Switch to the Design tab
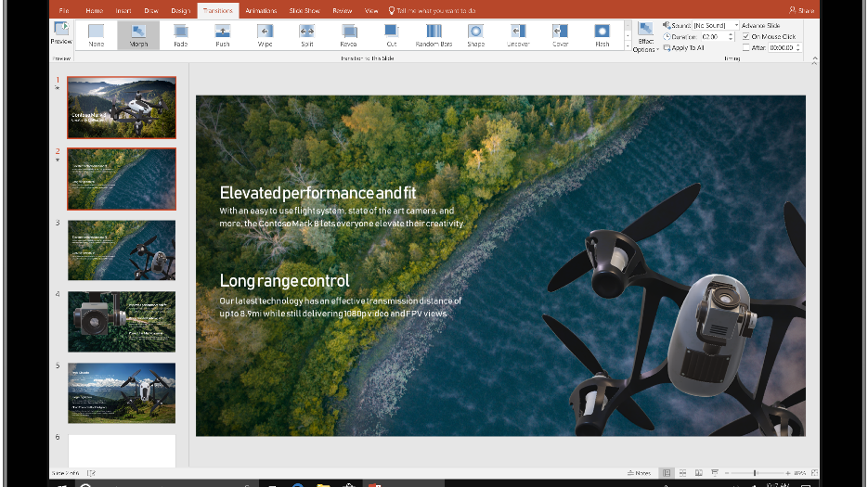 coord(181,10)
